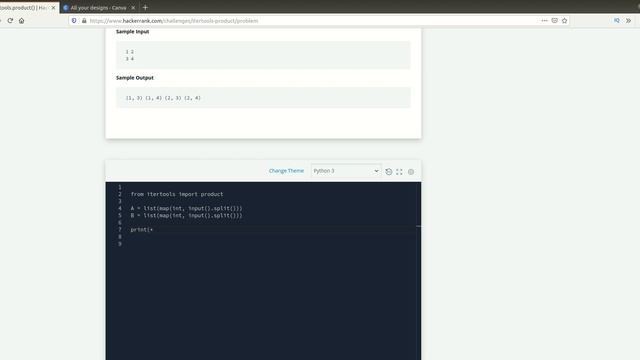Click sample input line '1 2'
Screen dimensions: 640x360
(129, 52)
